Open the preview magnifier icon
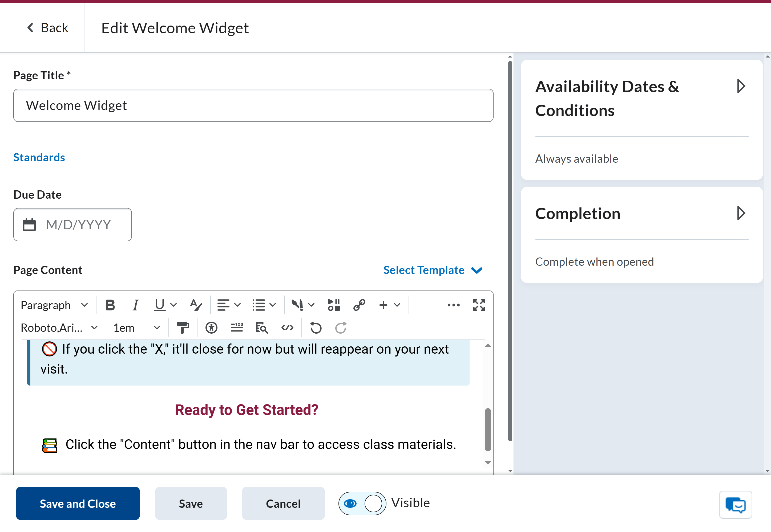Image resolution: width=771 pixels, height=532 pixels. (x=262, y=328)
